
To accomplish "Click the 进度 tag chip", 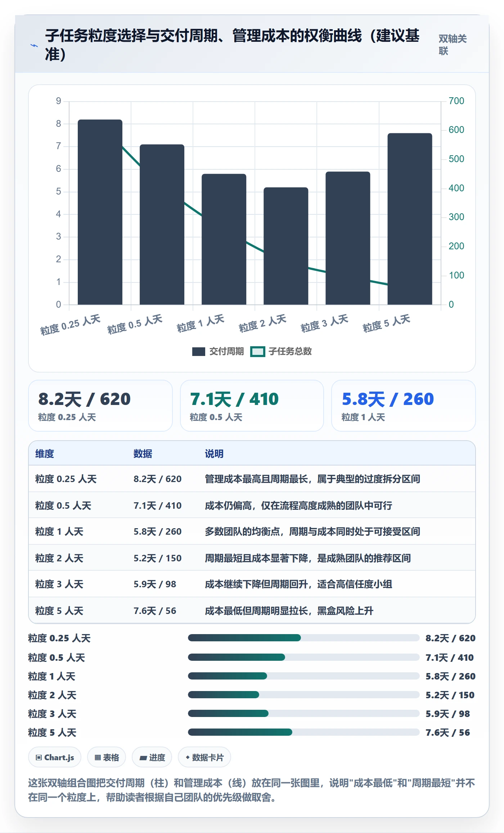I will click(x=152, y=758).
